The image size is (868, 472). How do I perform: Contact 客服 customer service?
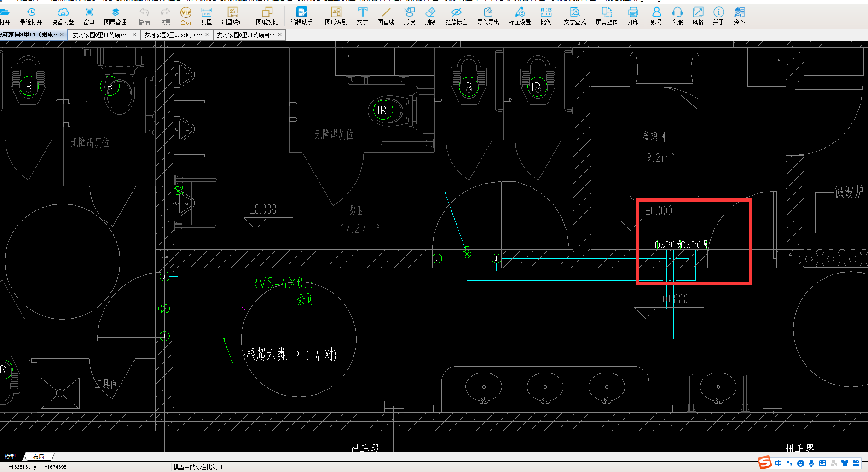677,16
